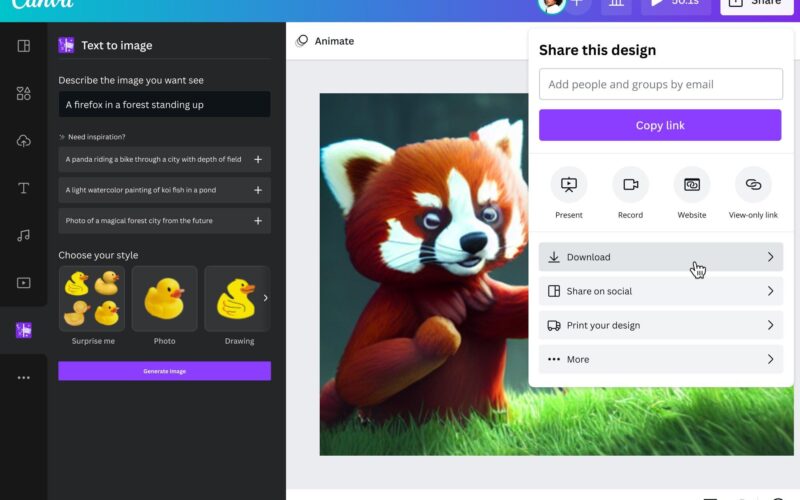Viewport: 800px width, 500px height.
Task: Open the sidebar More ellipsis icon
Action: click(23, 378)
